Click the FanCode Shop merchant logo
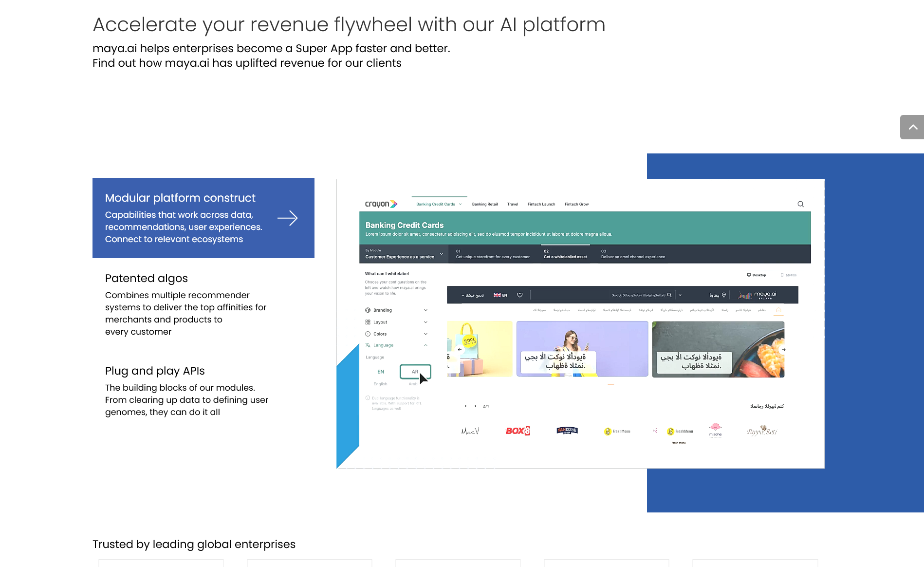924x567 pixels. (x=567, y=431)
